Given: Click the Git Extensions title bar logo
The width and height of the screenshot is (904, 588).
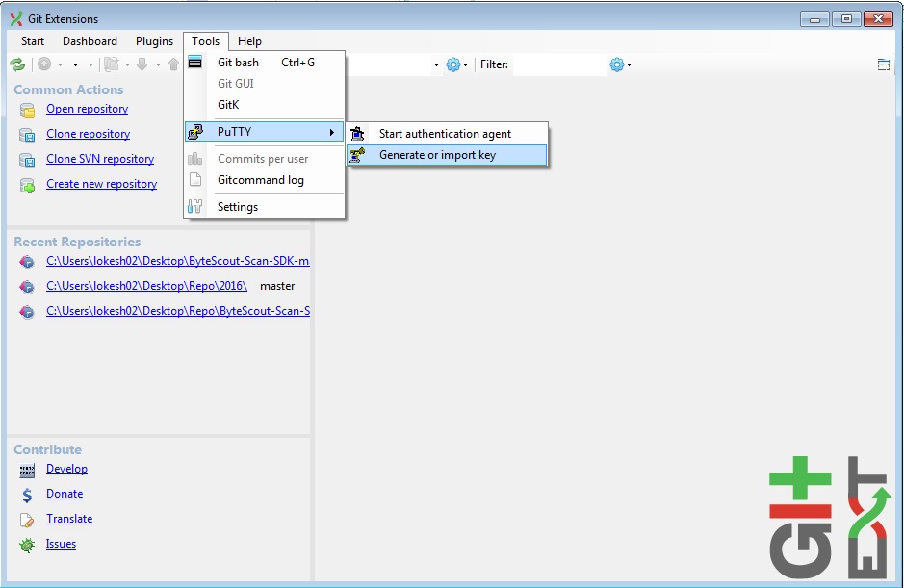Looking at the screenshot, I should click(x=16, y=19).
